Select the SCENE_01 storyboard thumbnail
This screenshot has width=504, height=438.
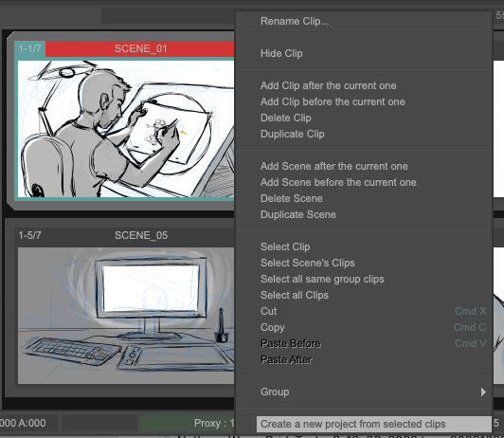coord(126,129)
